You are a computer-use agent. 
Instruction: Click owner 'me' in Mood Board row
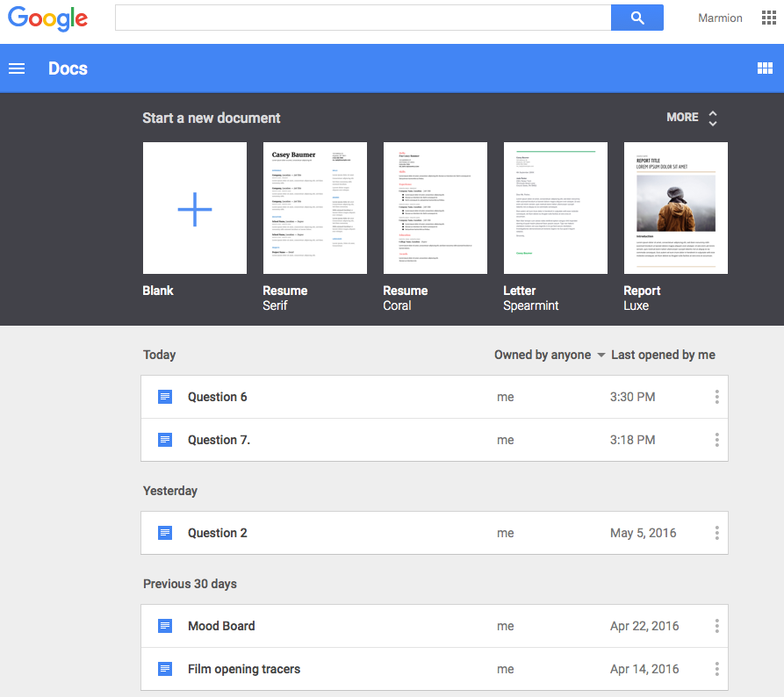pyautogui.click(x=506, y=627)
